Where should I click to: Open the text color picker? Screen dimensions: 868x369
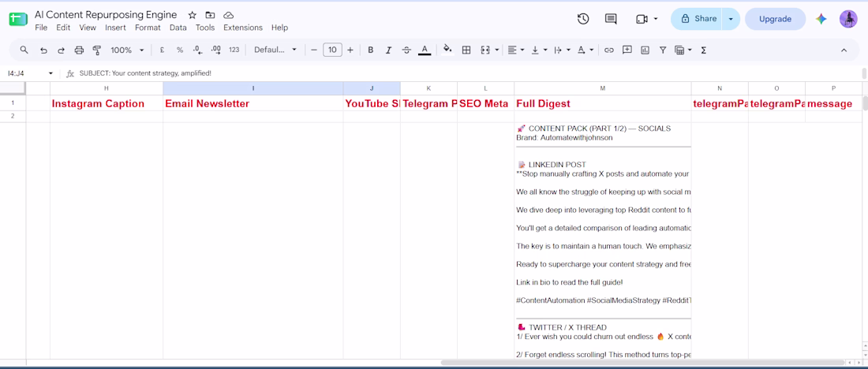425,50
